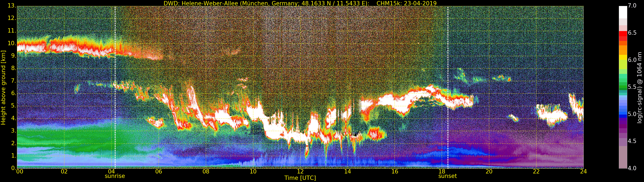Click the height axis tick label 8
644x182 pixels.
coord(13,68)
